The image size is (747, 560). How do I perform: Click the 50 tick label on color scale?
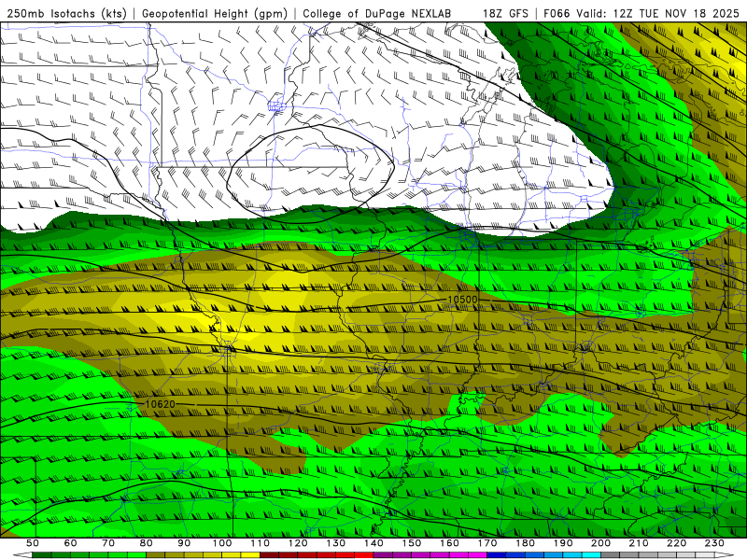coord(33,543)
